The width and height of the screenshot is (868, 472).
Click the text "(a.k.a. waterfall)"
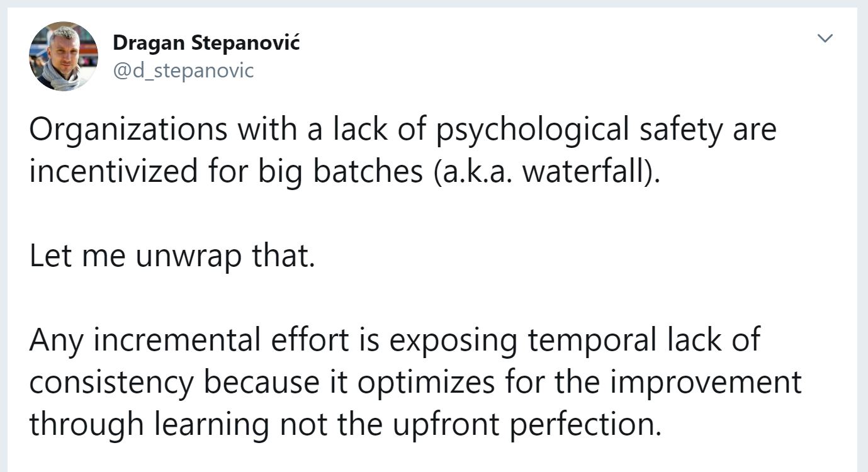[546, 172]
